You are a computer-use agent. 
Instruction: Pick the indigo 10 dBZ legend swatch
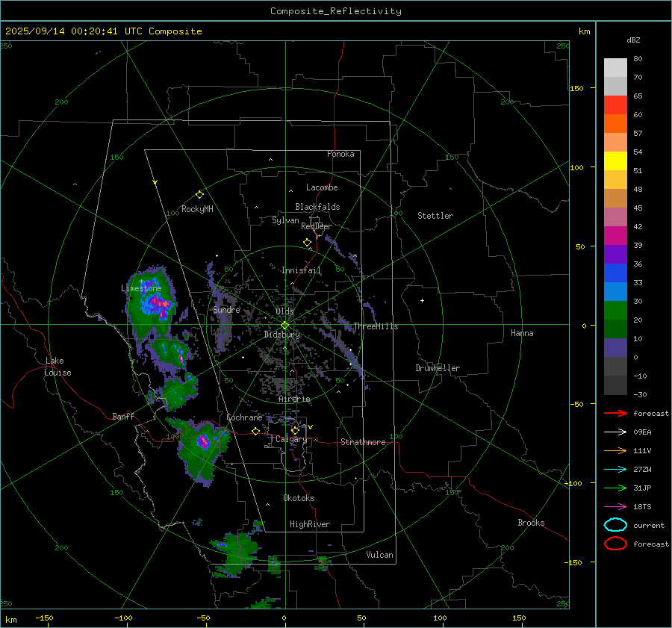(615, 347)
